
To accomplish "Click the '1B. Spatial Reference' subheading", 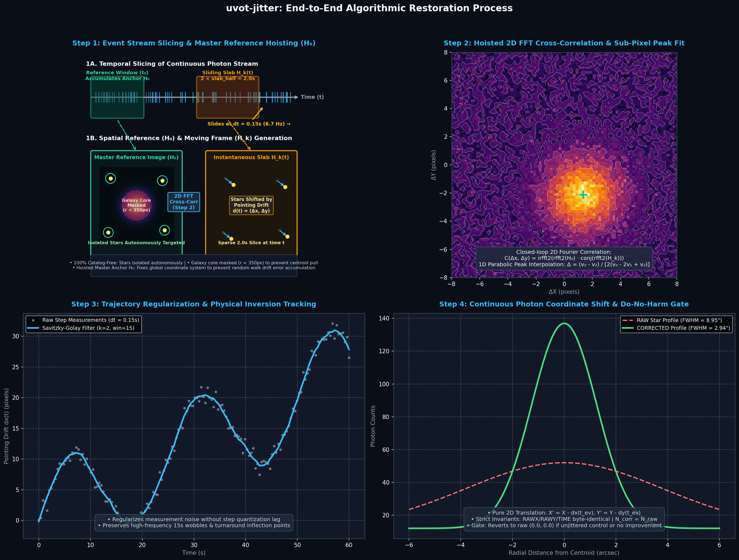I will [x=189, y=138].
